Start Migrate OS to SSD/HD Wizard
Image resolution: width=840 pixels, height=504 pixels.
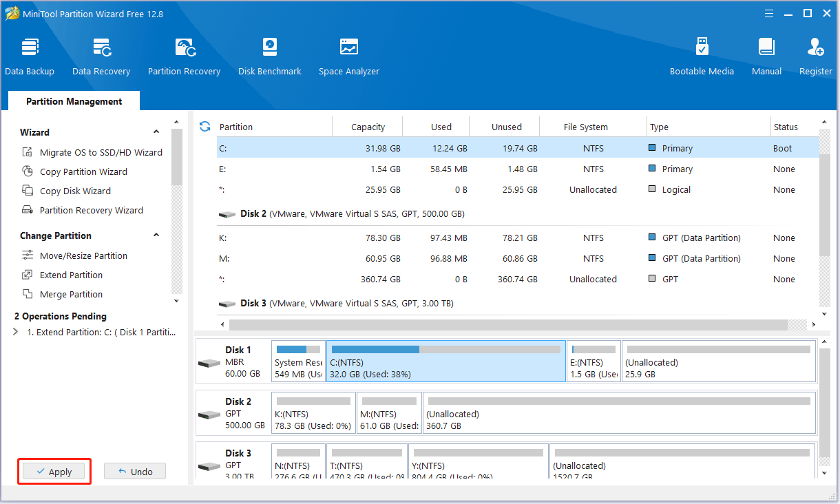point(101,152)
